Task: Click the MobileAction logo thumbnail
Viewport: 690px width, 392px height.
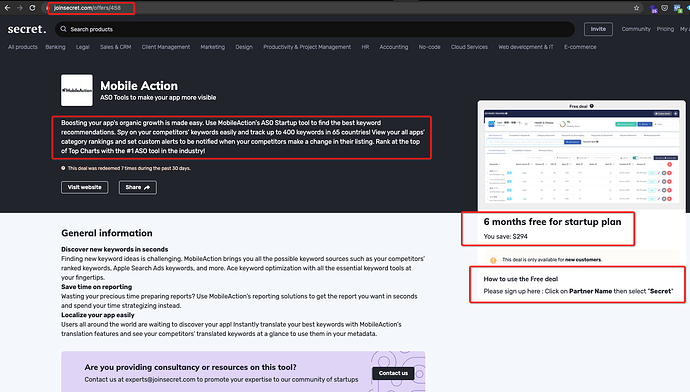Action: click(x=77, y=90)
